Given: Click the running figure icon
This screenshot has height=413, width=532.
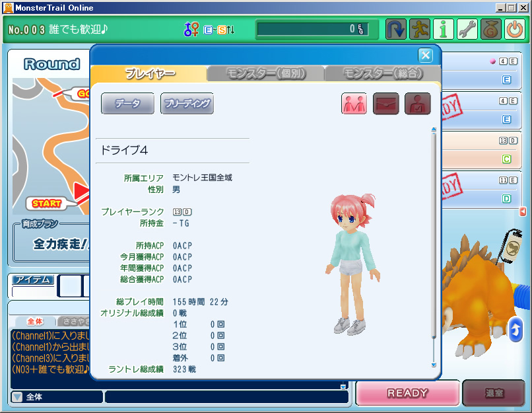Looking at the screenshot, I should (x=420, y=29).
